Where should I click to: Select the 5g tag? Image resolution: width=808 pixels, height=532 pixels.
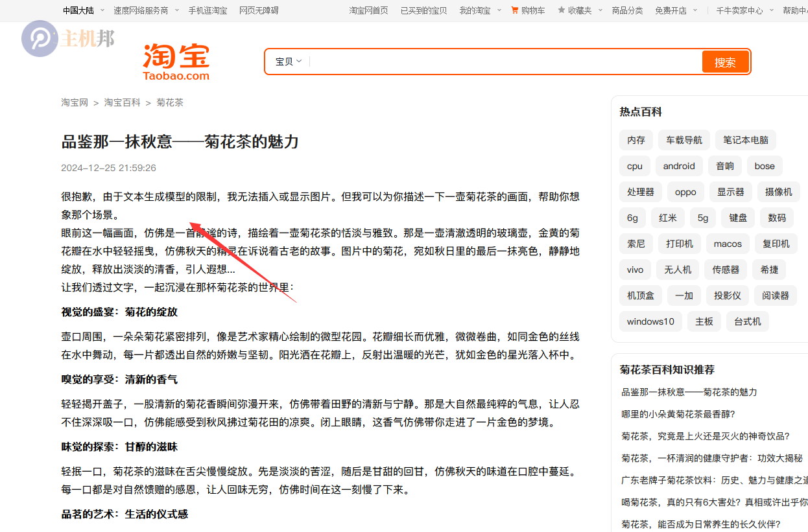703,218
